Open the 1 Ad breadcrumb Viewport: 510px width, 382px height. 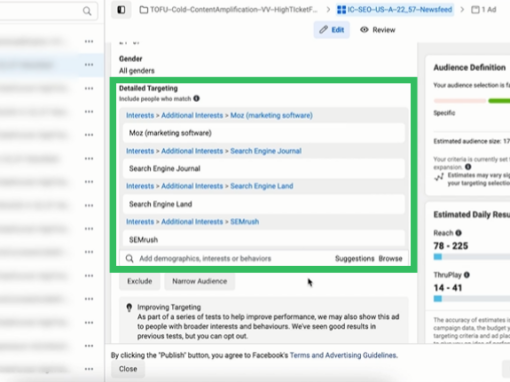point(484,10)
